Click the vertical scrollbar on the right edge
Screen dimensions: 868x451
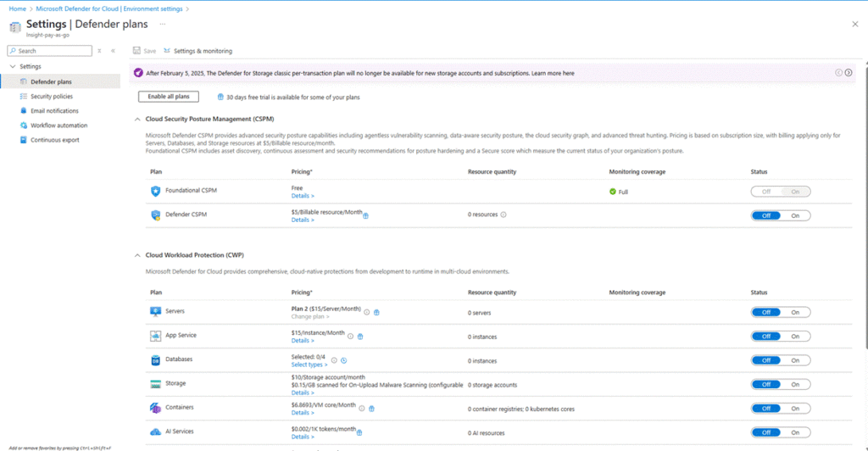(864, 212)
